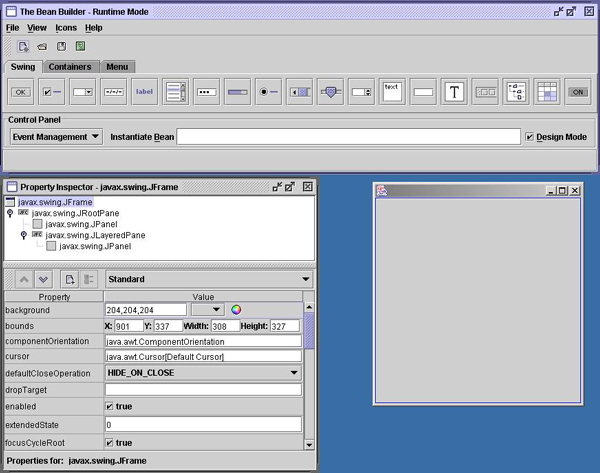Viewport: 600px width, 473px height.
Task: Click the Save floppy toolbar icon
Action: [x=61, y=47]
